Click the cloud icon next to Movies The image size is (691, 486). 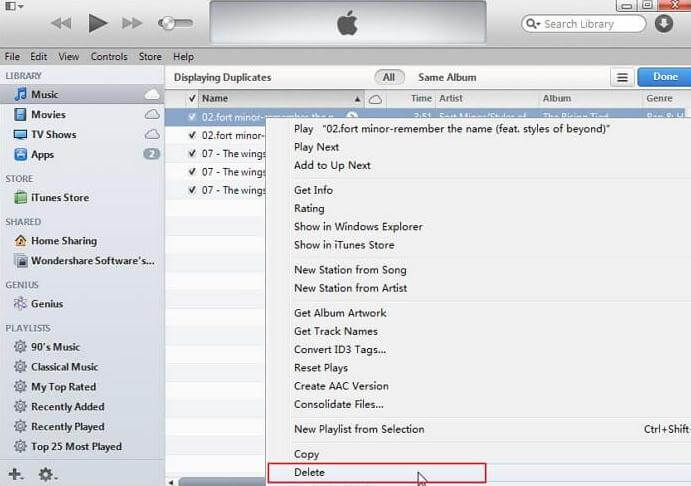coord(152,114)
